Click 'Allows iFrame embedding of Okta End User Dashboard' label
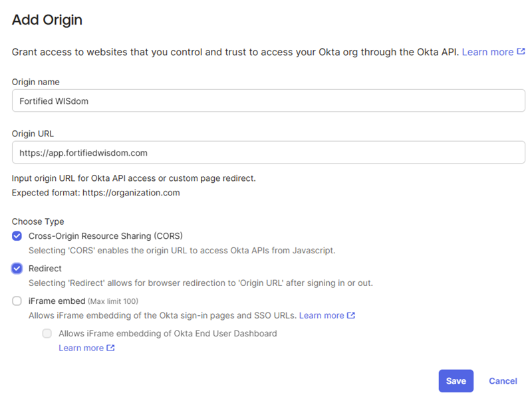The width and height of the screenshot is (532, 399). pos(168,334)
